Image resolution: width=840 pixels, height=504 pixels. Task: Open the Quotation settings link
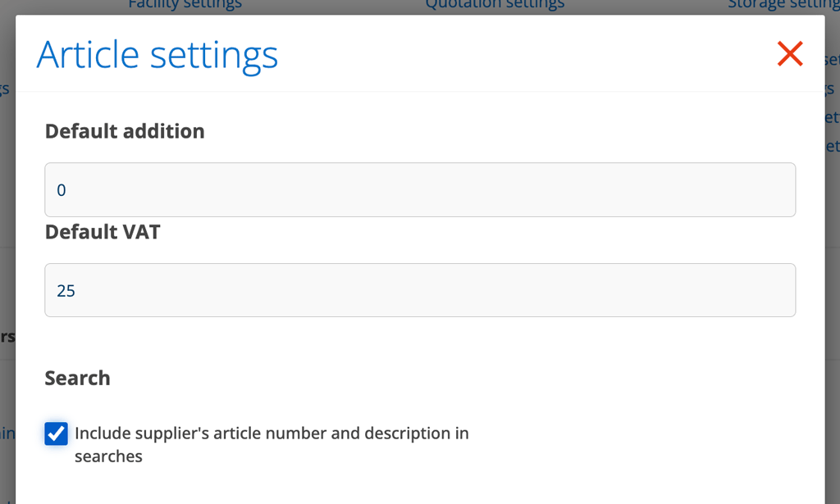tap(495, 5)
